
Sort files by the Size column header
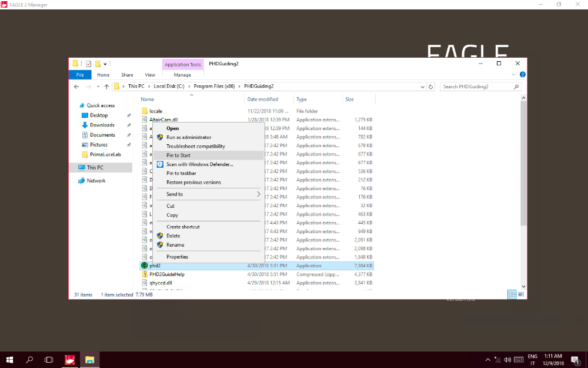point(349,100)
